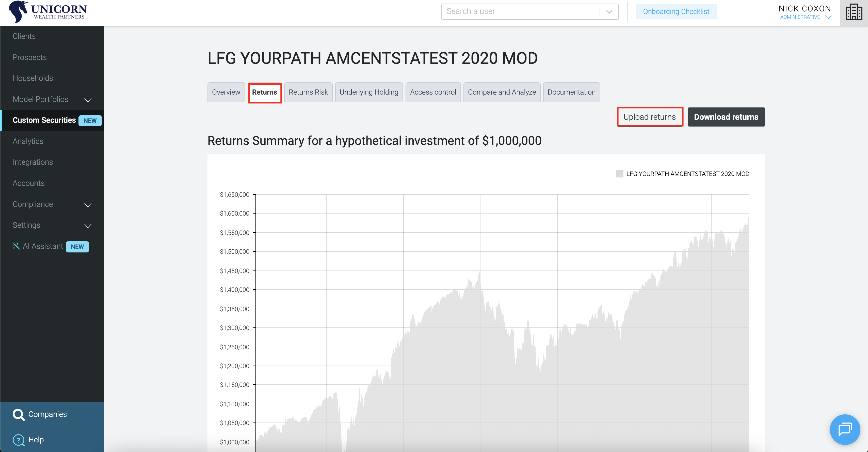Open Integrations in sidebar
Image resolution: width=868 pixels, height=452 pixels.
tap(33, 162)
